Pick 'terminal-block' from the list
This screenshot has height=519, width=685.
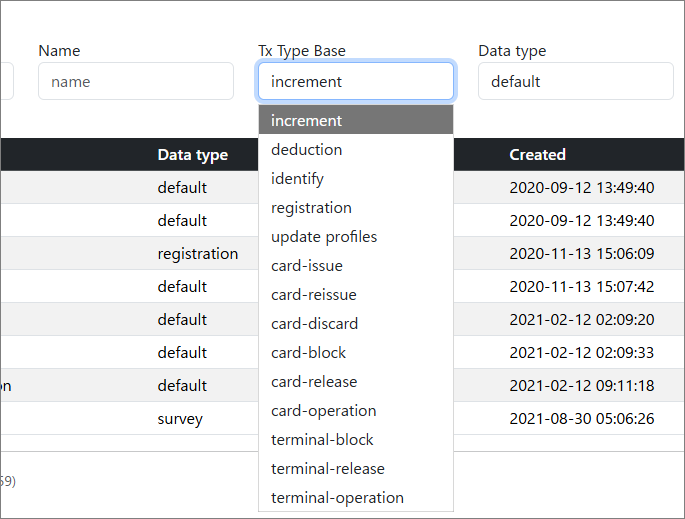355,439
